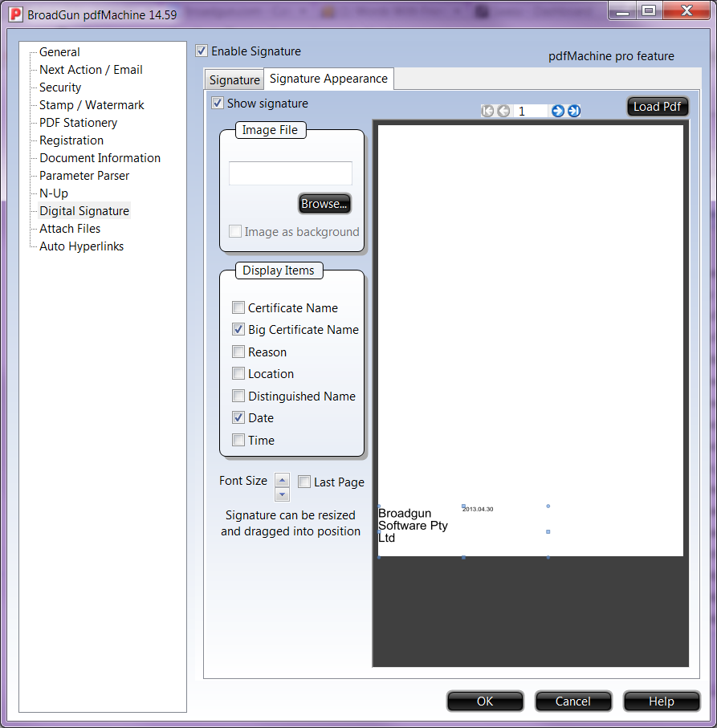717x728 pixels.
Task: Enable the Certificate Name display item
Action: click(x=238, y=308)
